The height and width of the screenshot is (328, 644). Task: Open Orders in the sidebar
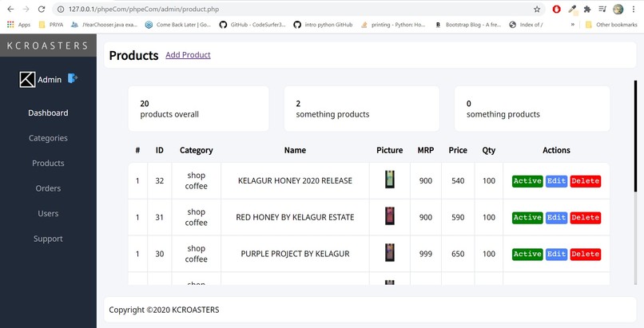(48, 188)
